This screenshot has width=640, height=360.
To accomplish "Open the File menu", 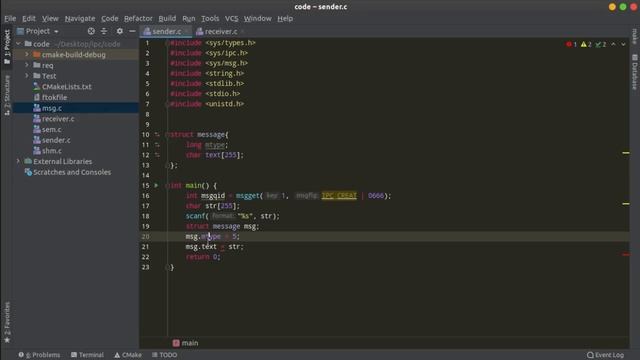I will (10, 18).
